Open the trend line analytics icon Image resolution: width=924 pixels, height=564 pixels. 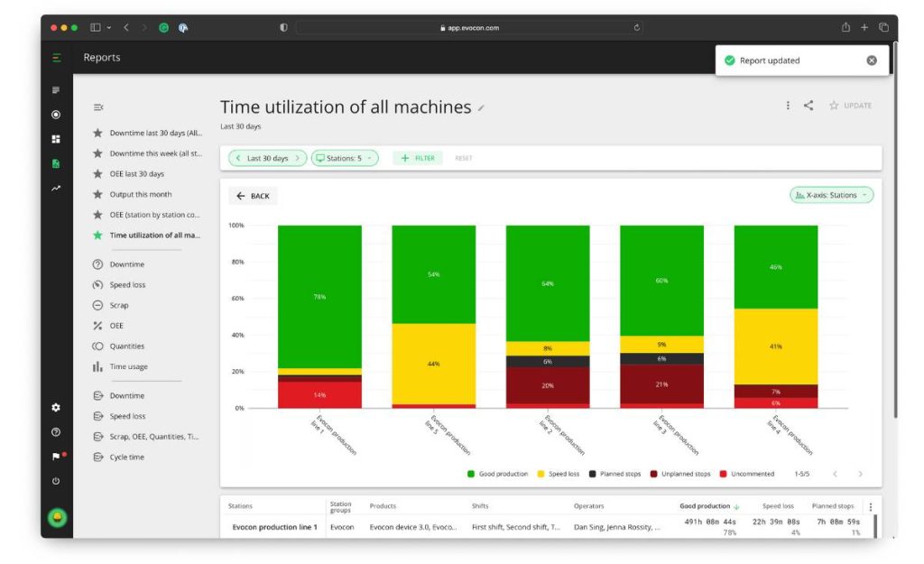click(x=56, y=189)
